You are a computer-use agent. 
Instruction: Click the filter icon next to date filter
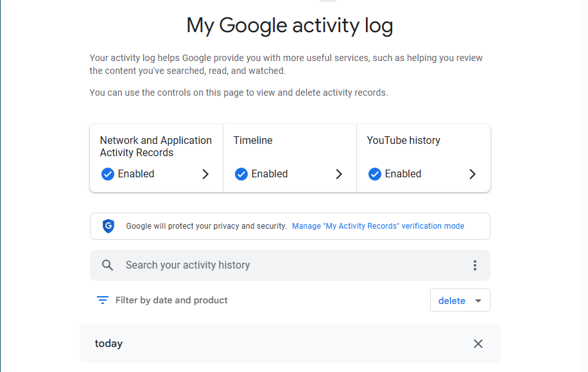tap(102, 300)
